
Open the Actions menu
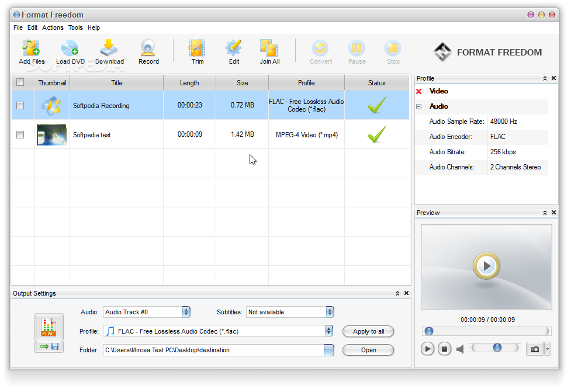pyautogui.click(x=53, y=27)
